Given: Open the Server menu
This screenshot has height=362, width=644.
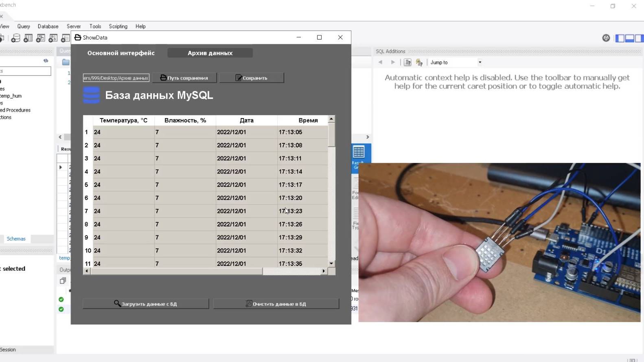Looking at the screenshot, I should [74, 26].
